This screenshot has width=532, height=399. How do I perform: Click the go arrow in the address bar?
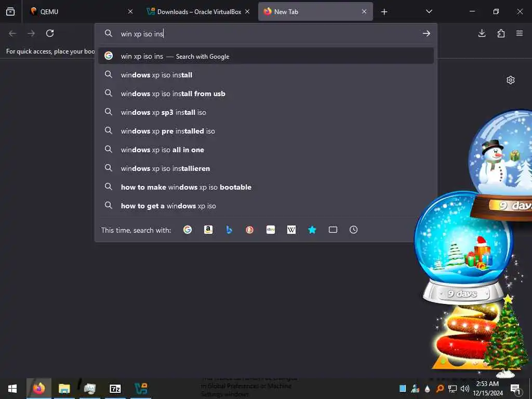pyautogui.click(x=427, y=33)
